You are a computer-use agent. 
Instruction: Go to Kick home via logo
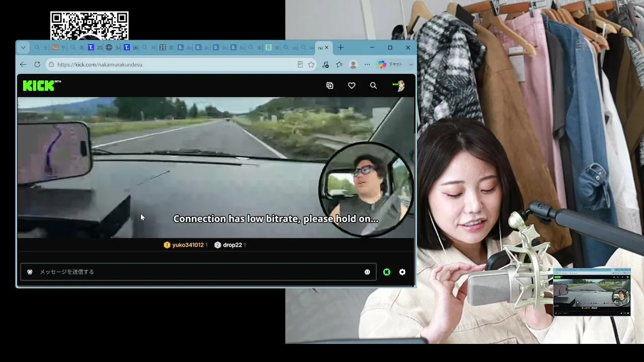(42, 85)
